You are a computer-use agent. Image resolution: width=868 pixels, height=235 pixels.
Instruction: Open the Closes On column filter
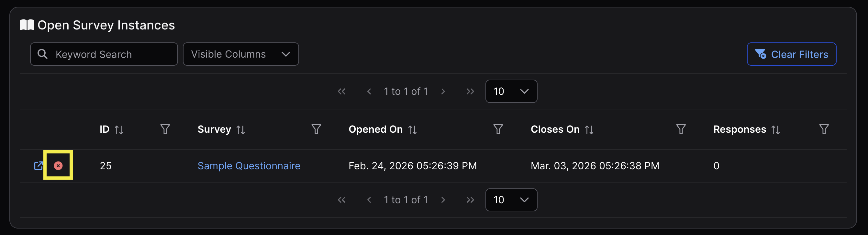coord(681,129)
